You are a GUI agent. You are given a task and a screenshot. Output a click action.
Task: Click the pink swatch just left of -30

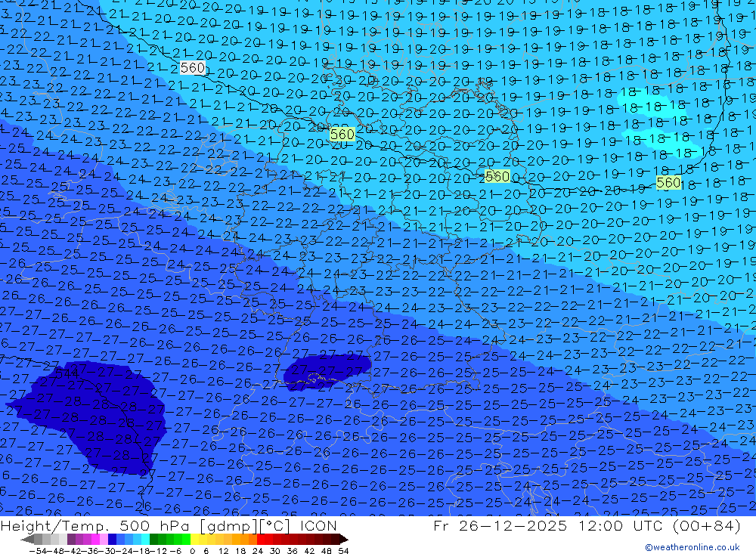[104, 539]
